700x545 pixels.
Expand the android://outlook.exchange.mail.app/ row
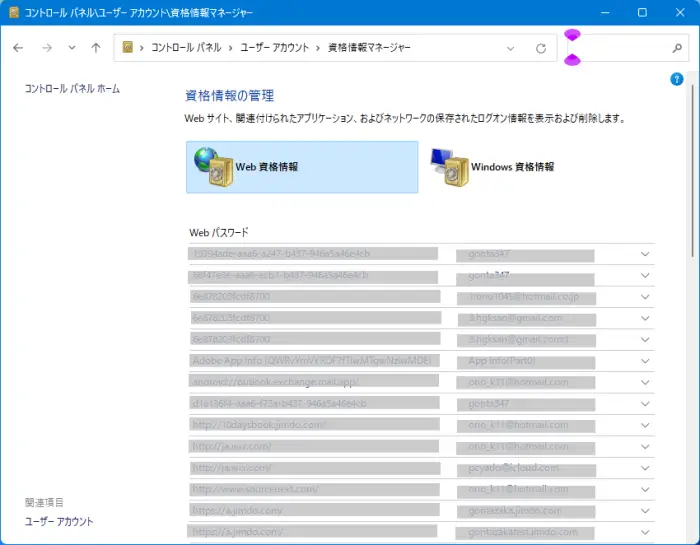tap(645, 383)
